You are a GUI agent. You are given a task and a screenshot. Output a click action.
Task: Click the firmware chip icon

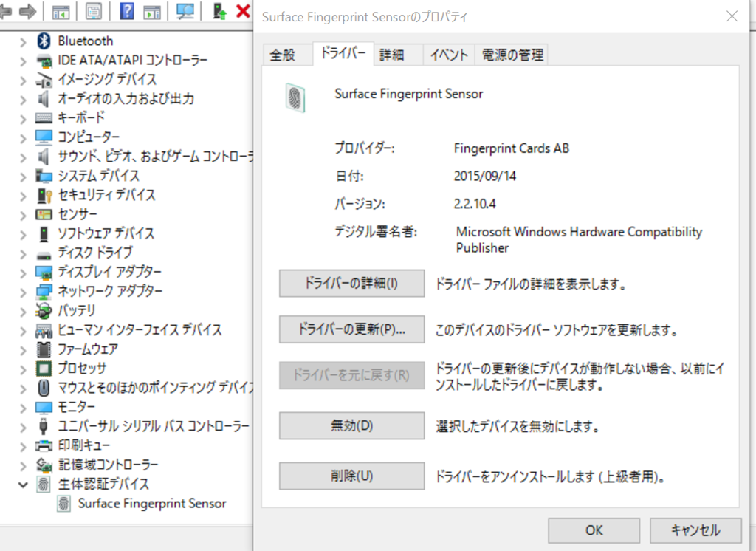coord(44,349)
